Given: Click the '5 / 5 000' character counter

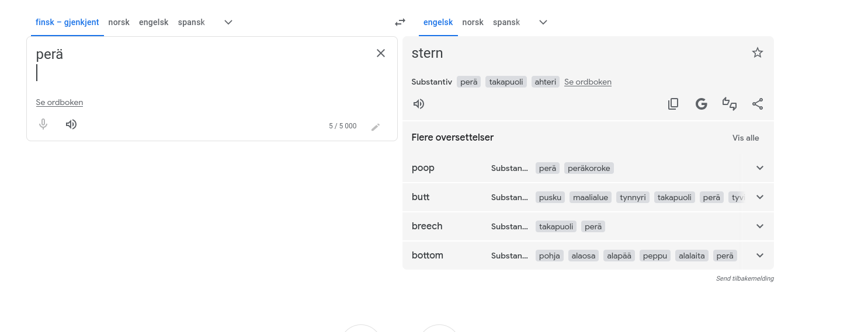Looking at the screenshot, I should tap(343, 126).
